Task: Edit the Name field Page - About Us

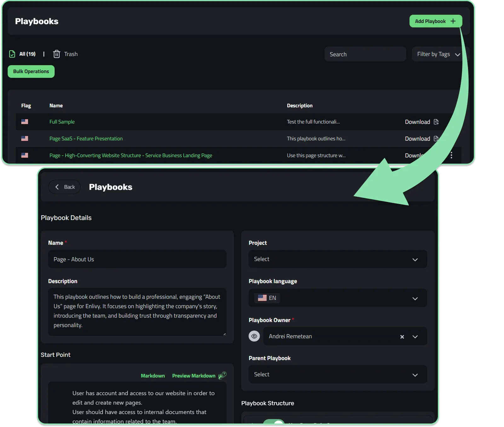Action: [137, 259]
